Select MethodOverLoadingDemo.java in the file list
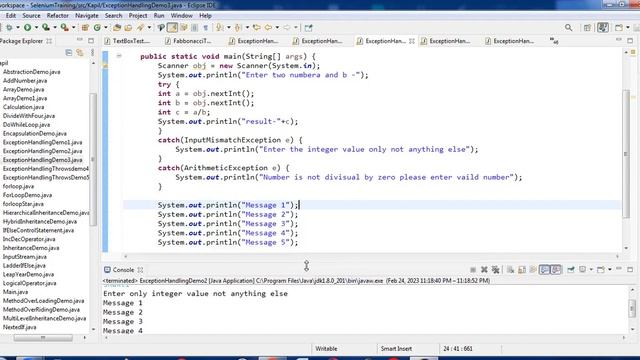This screenshot has width=640, height=360. pos(43,301)
